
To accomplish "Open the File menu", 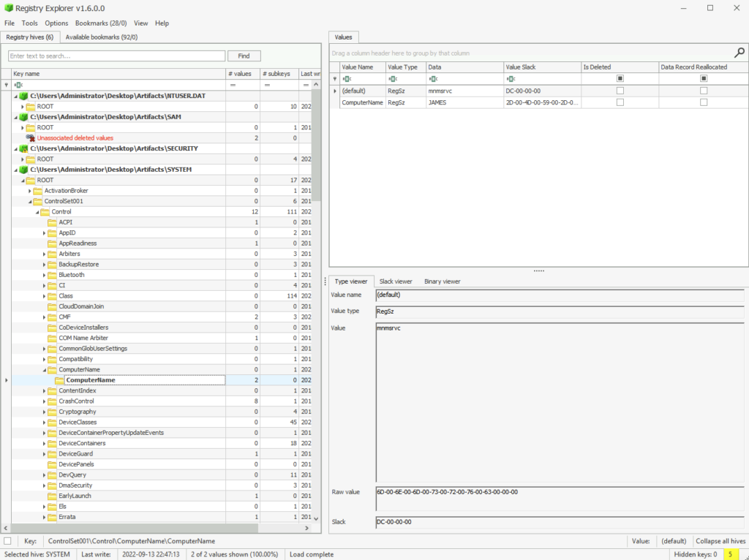I will coord(10,23).
